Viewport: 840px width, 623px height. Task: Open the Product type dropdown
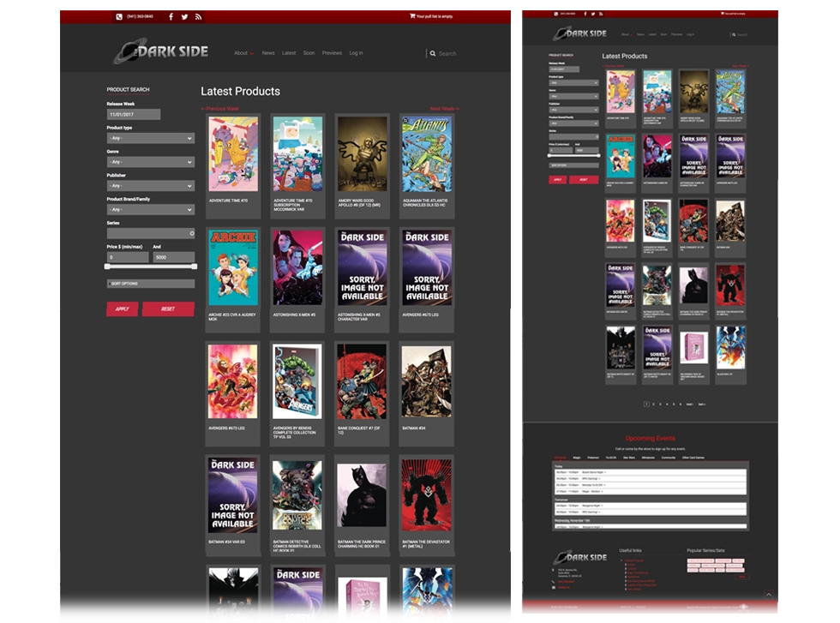point(150,138)
